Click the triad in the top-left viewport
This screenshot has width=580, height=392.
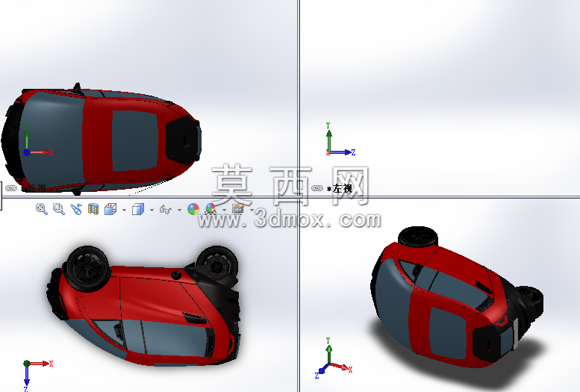[x=38, y=139]
